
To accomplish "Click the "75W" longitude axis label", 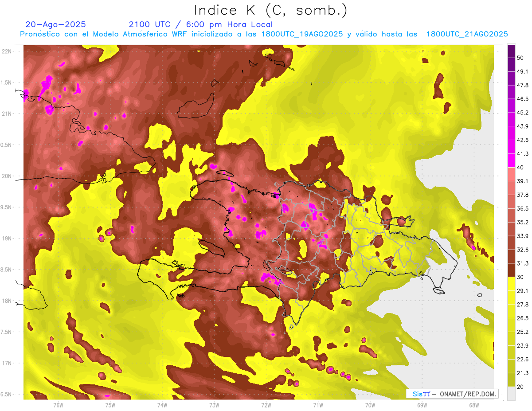I will point(110,404).
